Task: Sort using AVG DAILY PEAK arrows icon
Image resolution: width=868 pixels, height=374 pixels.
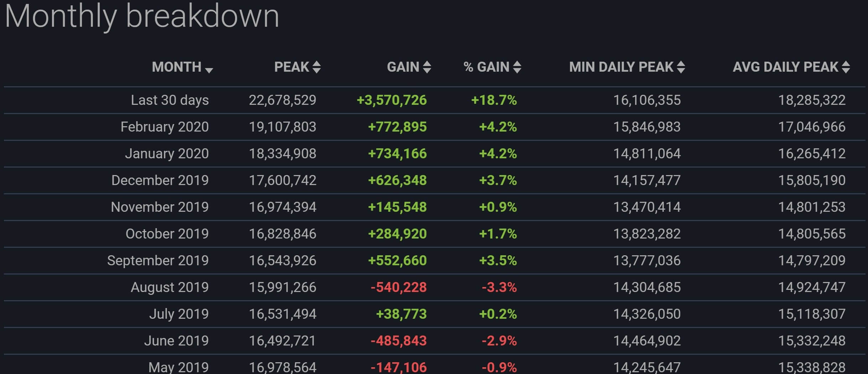Action: [x=846, y=67]
